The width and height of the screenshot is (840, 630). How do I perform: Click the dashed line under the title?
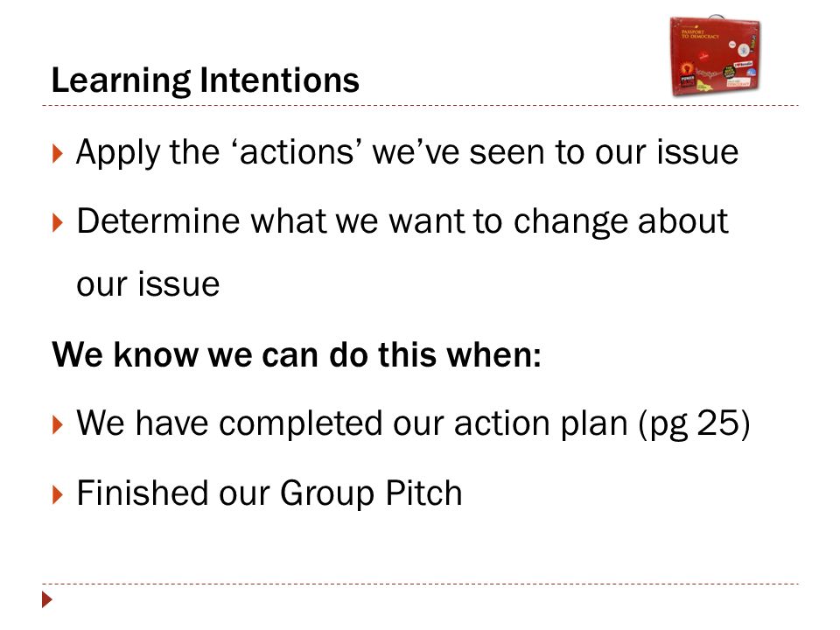[420, 106]
